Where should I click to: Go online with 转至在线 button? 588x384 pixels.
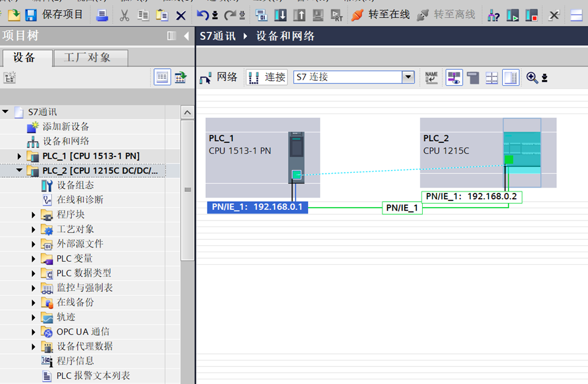381,15
